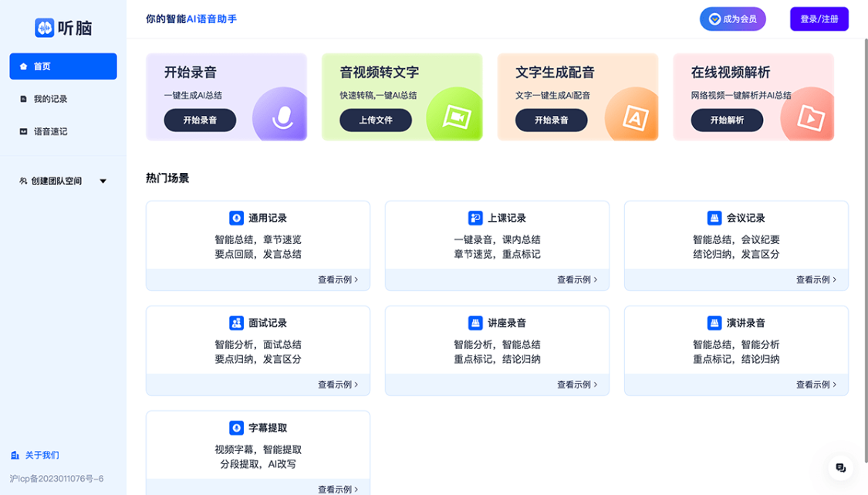Expand 查看示例 under 通用记录
This screenshot has height=495, width=868.
338,280
